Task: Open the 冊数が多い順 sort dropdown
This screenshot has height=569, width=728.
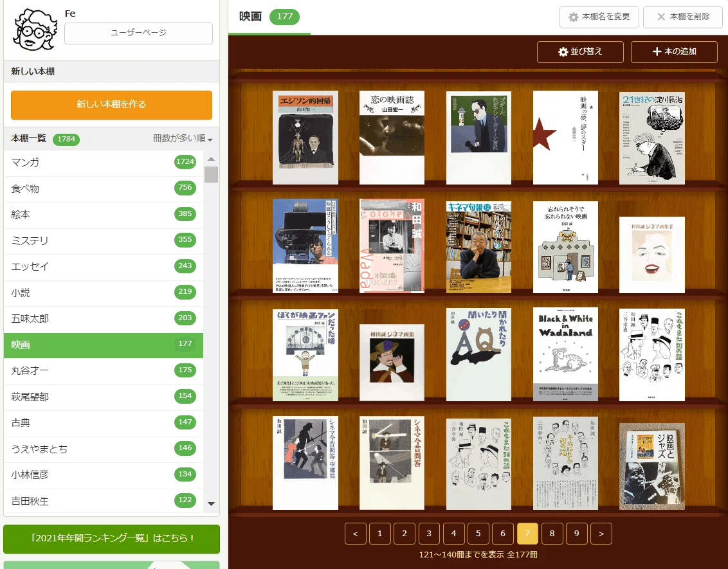Action: (183, 138)
